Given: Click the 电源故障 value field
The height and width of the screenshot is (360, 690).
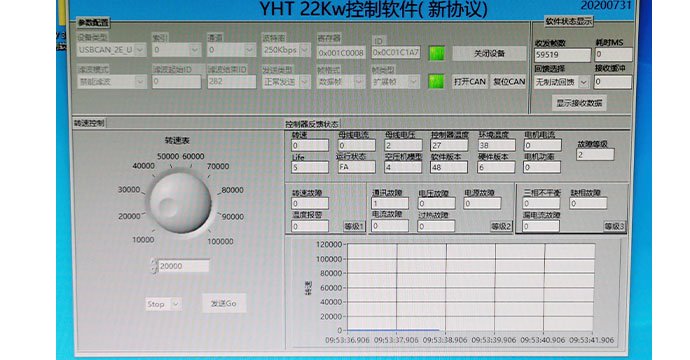Looking at the screenshot, I should coord(482,203).
